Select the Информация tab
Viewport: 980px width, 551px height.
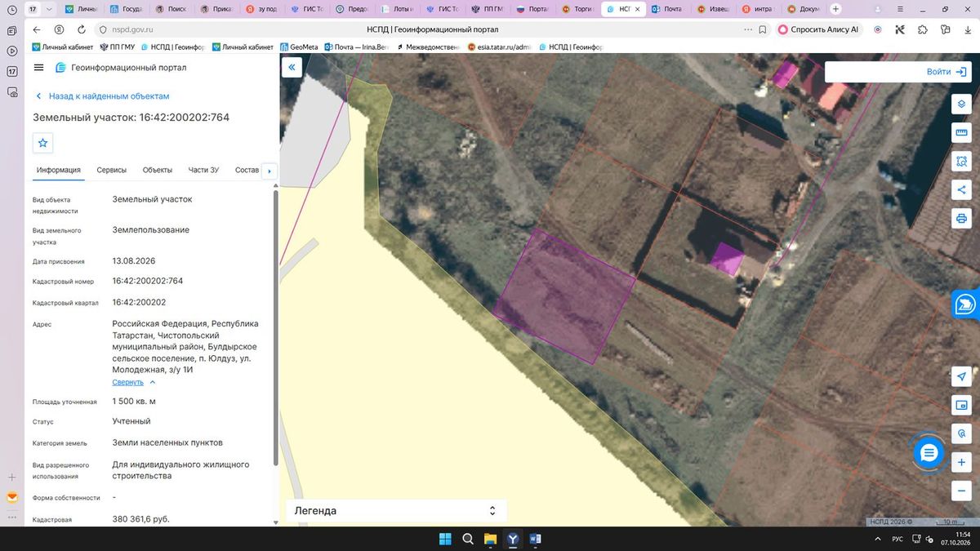coord(58,170)
